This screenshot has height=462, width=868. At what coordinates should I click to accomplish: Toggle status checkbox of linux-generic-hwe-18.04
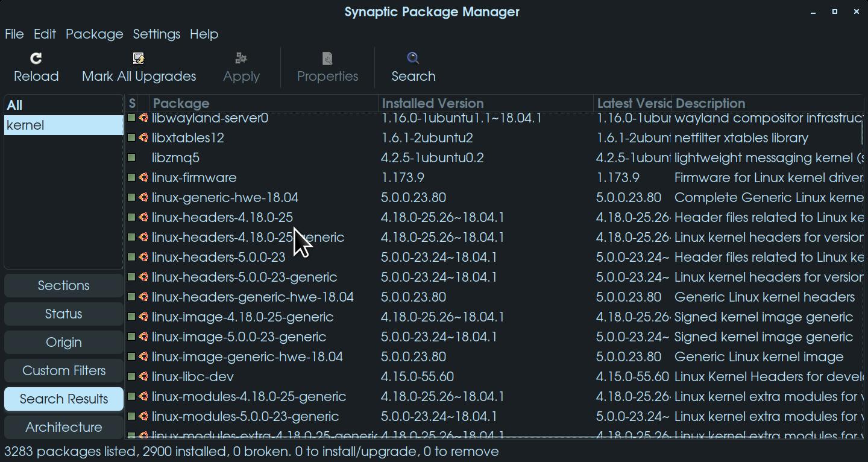(x=131, y=198)
